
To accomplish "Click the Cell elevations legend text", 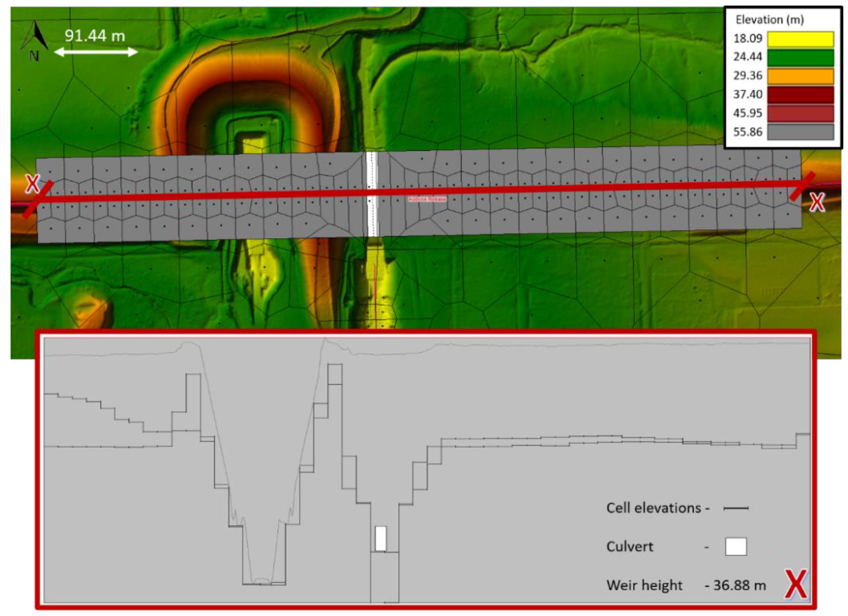I will coord(653,508).
